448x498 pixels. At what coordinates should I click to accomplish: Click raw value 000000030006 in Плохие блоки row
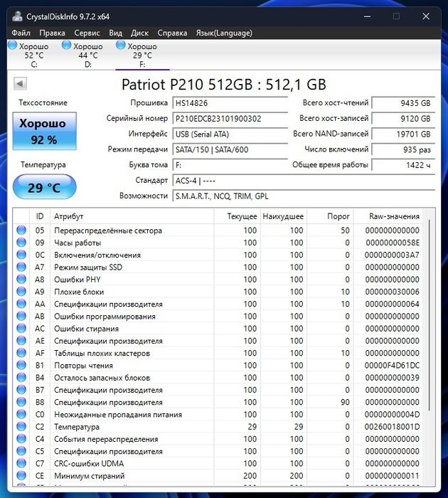[392, 292]
